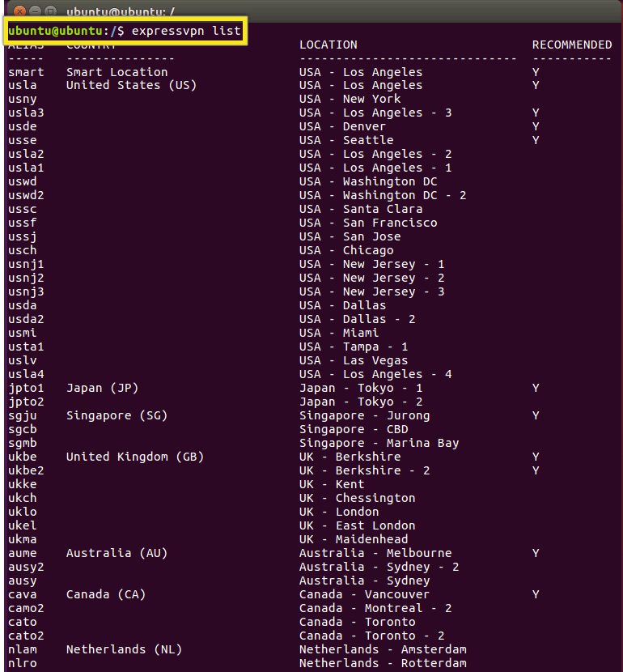This screenshot has height=672, width=623.
Task: Click 'Canada - Vancouver' location text
Action: [364, 594]
